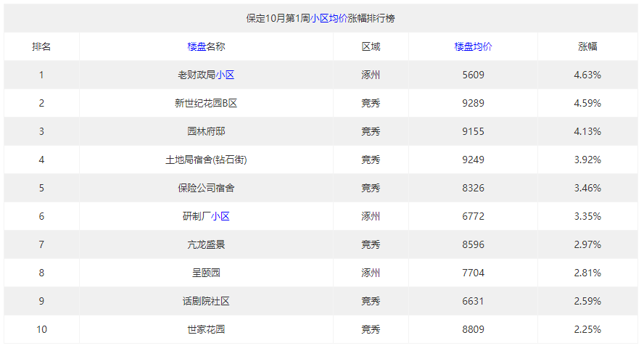The width and height of the screenshot is (644, 351).
Task: Select the 排名 column header
Action: pos(41,47)
